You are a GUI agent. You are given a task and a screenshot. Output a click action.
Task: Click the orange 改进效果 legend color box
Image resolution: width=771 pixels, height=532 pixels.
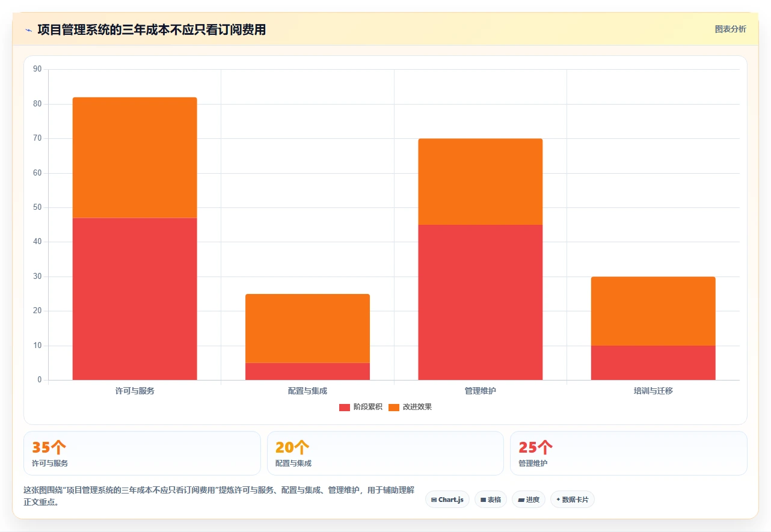pyautogui.click(x=394, y=407)
